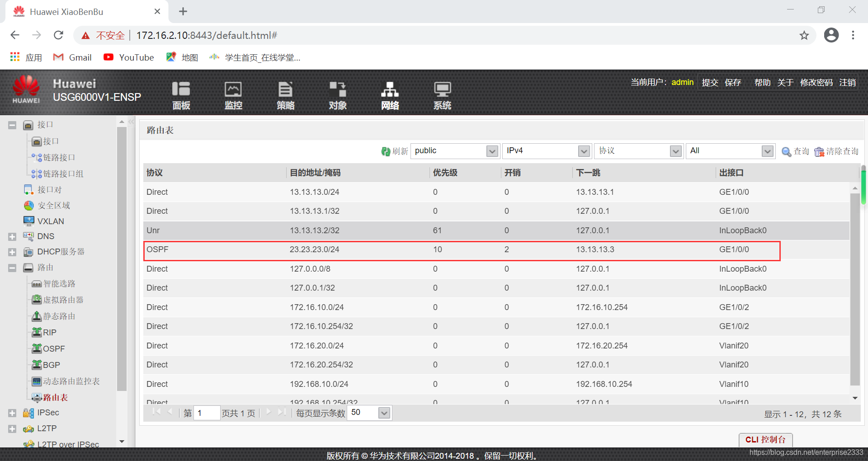Open 安全区域 security zone item
The width and height of the screenshot is (868, 461).
(x=54, y=206)
